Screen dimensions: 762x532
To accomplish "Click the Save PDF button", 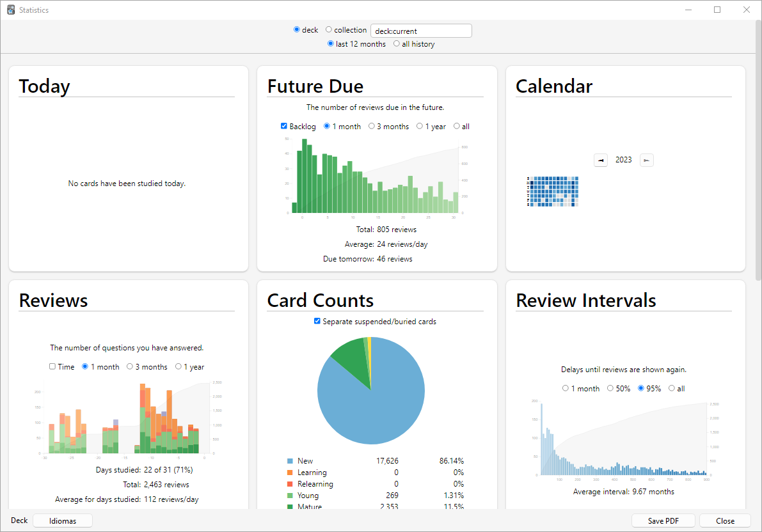I will 663,520.
